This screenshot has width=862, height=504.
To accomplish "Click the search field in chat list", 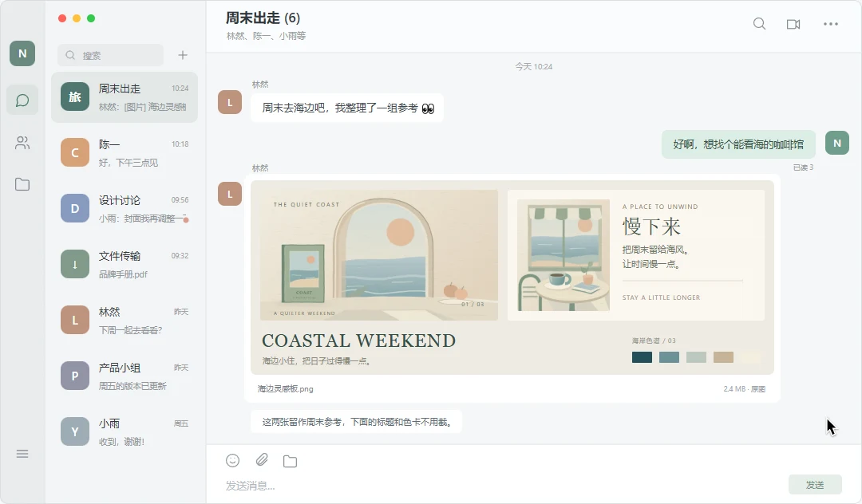I will [110, 55].
